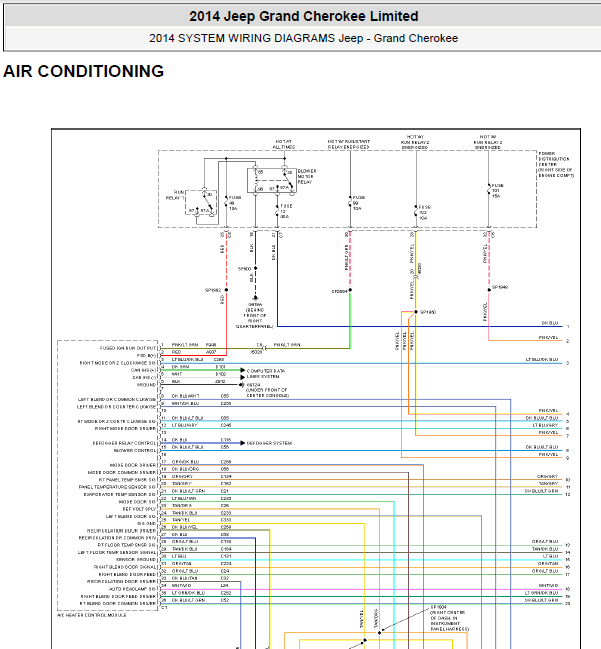Click the System Wiring Diagrams subtitle
601x649 pixels.
(x=304, y=39)
